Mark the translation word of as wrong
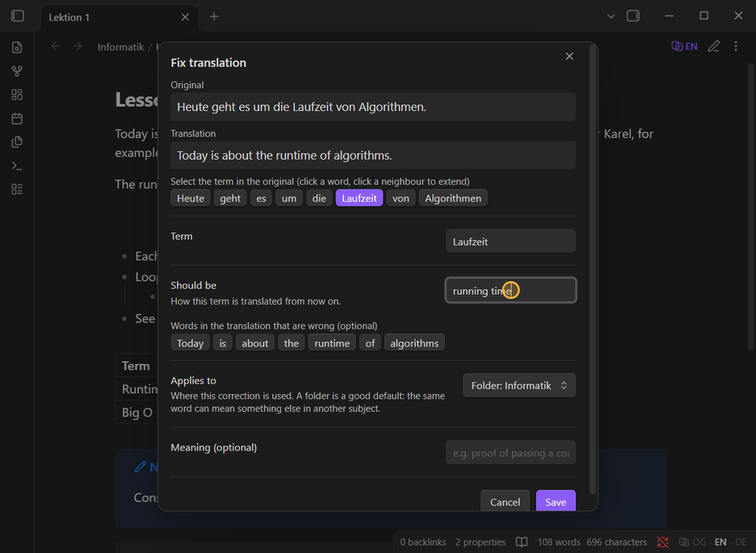The width and height of the screenshot is (756, 553). pyautogui.click(x=370, y=343)
